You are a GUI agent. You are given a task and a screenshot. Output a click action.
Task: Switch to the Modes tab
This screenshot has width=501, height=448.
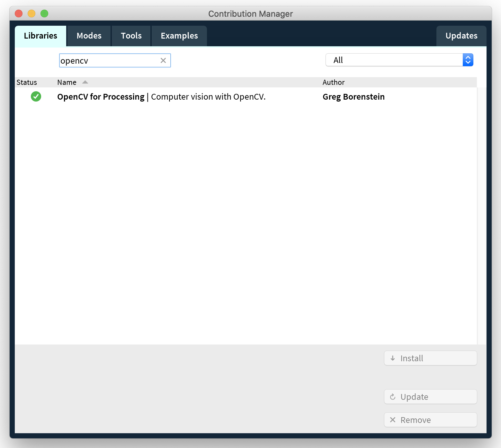click(x=89, y=36)
